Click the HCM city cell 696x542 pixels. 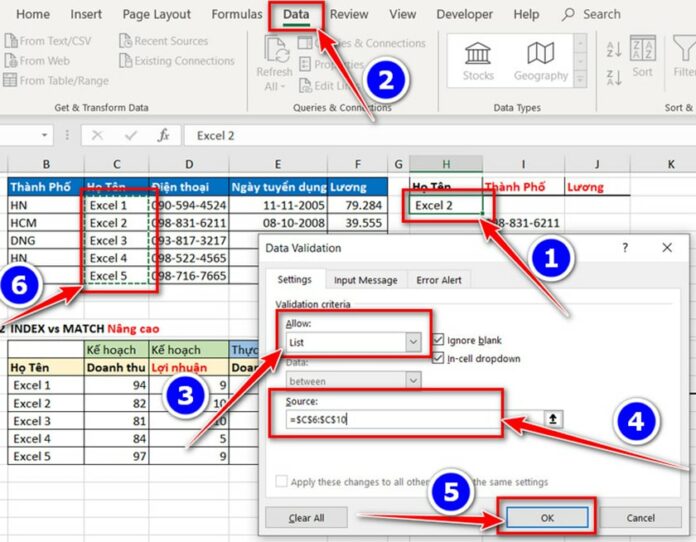tap(46, 223)
